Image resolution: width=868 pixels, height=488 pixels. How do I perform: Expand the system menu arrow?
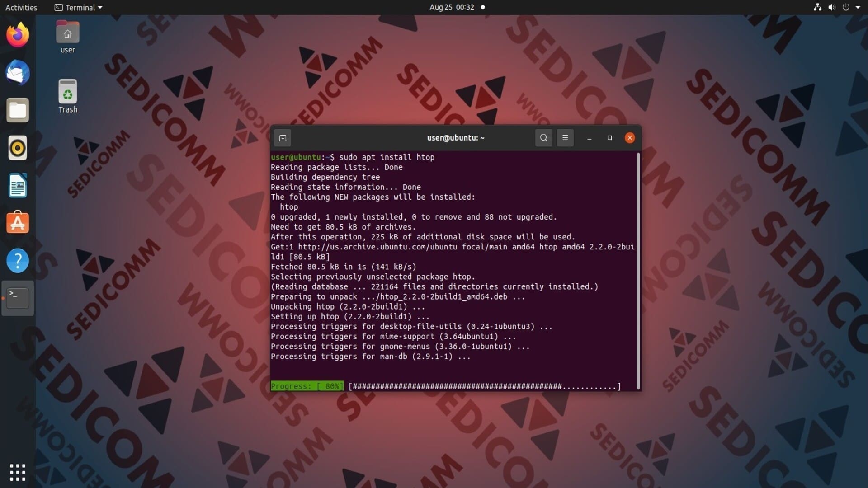pyautogui.click(x=858, y=7)
